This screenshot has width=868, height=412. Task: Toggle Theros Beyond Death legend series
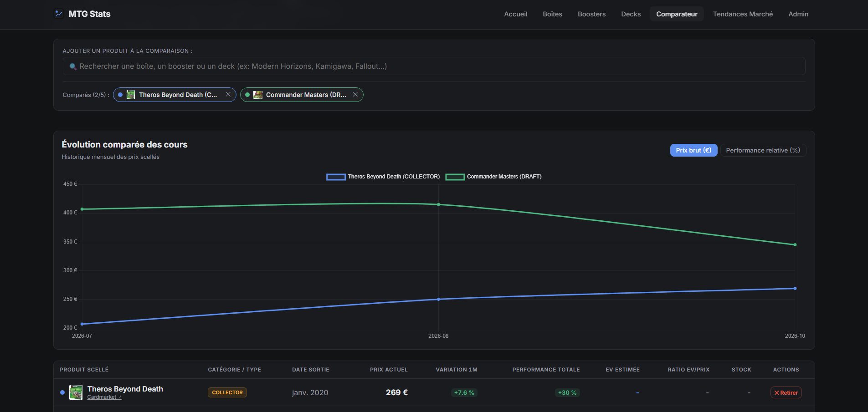pos(383,177)
